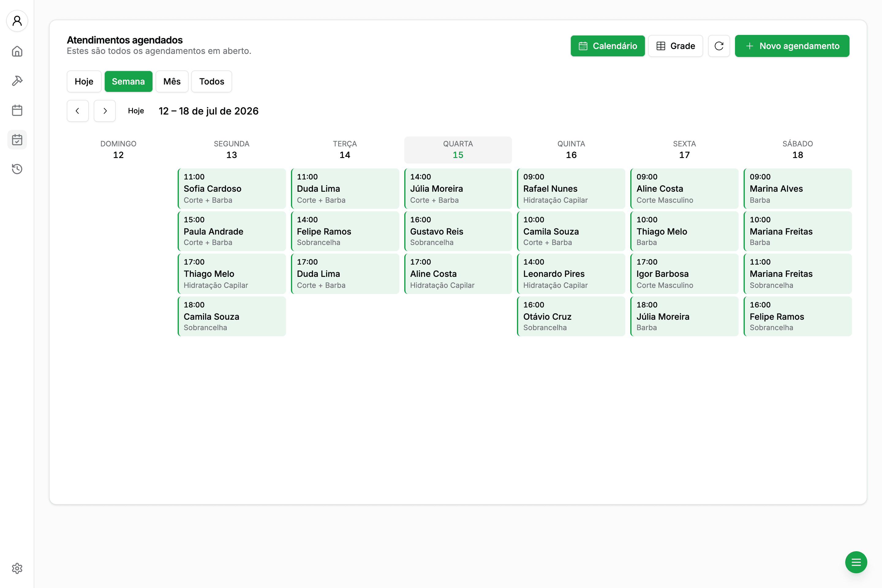Open Duda Lima 17:00 appointment
This screenshot has width=882, height=588.
tap(345, 274)
